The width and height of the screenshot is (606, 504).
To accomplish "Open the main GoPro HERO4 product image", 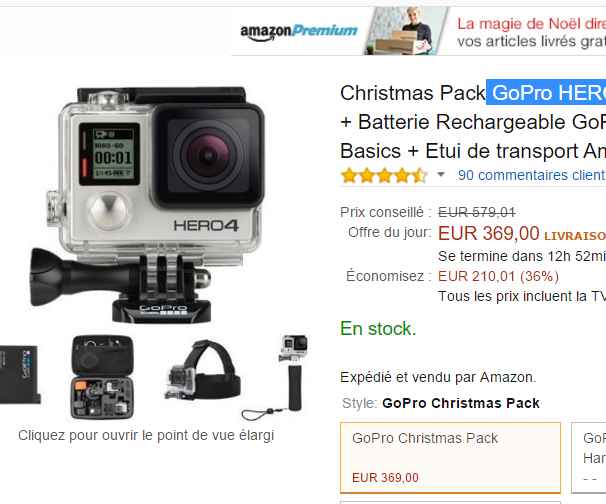I will pyautogui.click(x=148, y=205).
